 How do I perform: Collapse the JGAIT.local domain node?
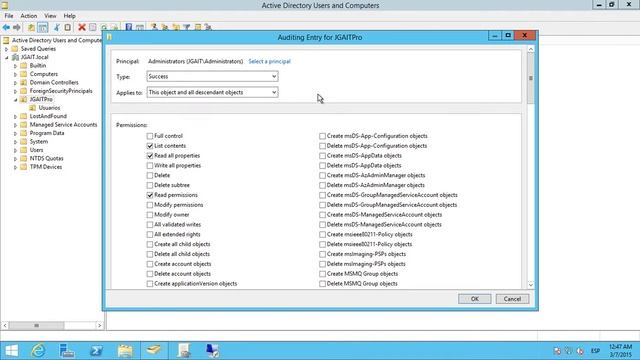coord(7,58)
